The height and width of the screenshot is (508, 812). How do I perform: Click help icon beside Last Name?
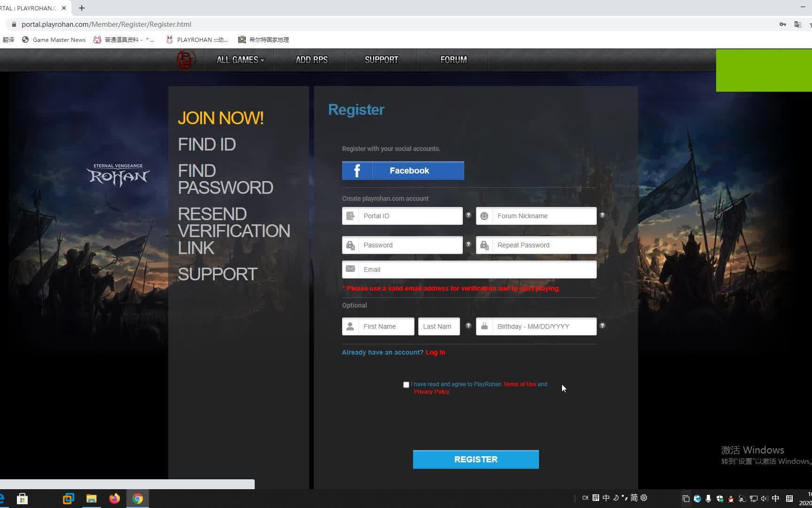click(x=468, y=325)
